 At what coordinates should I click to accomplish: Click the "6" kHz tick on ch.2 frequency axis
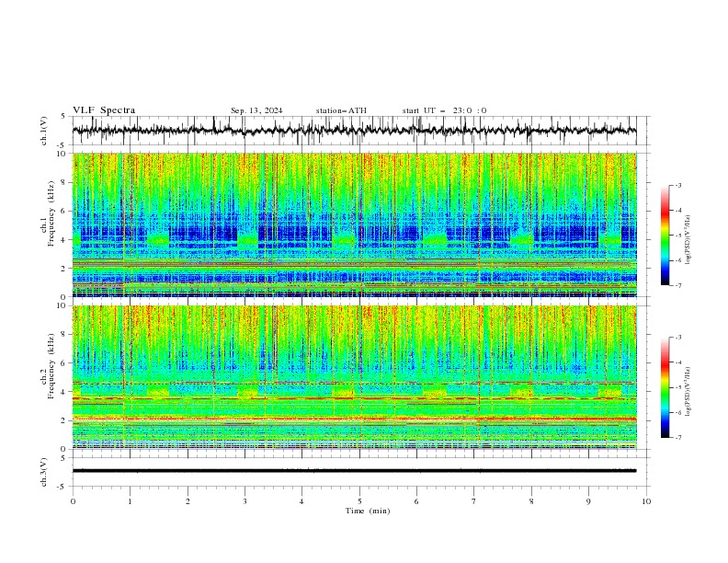[65, 363]
